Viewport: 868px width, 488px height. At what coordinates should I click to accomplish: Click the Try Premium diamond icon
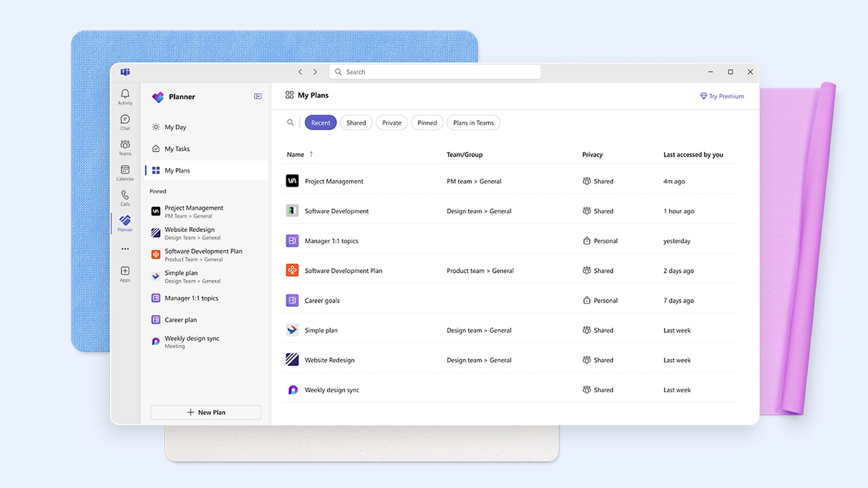(x=703, y=96)
